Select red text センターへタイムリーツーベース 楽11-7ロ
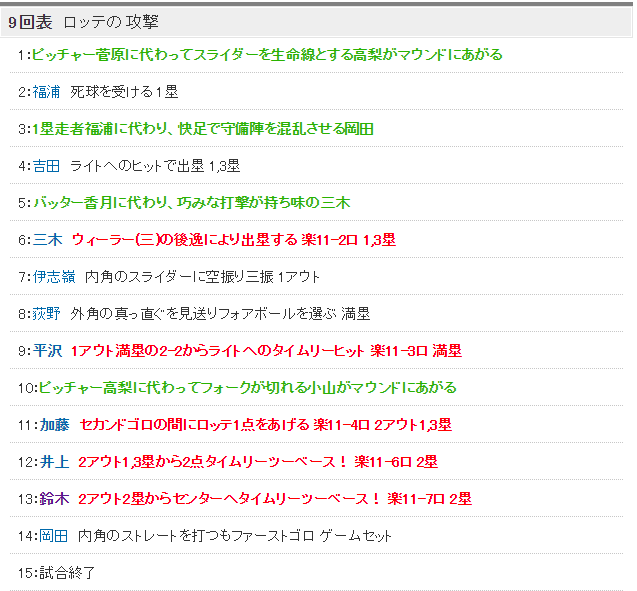Viewport: 637px width, 591px height. (275, 499)
